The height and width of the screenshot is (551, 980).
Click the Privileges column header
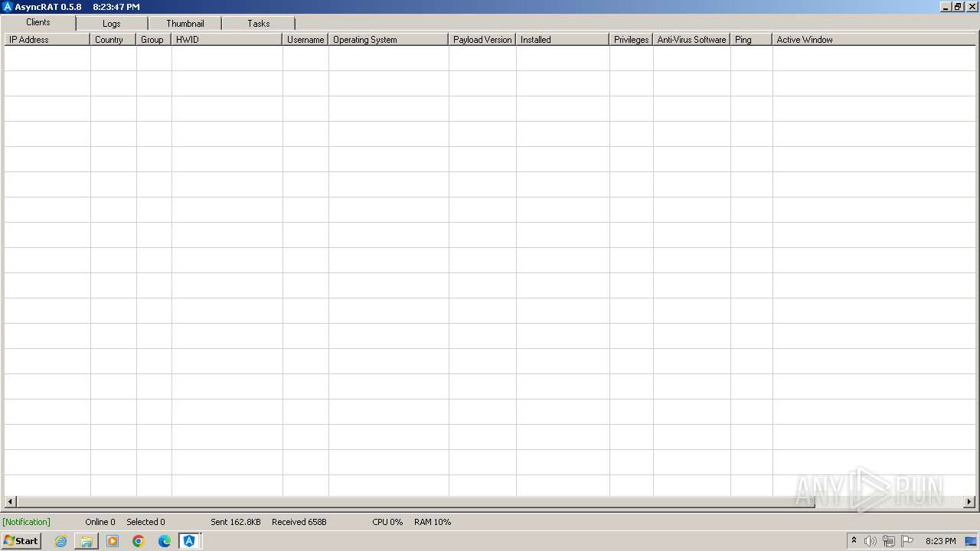pyautogui.click(x=631, y=40)
